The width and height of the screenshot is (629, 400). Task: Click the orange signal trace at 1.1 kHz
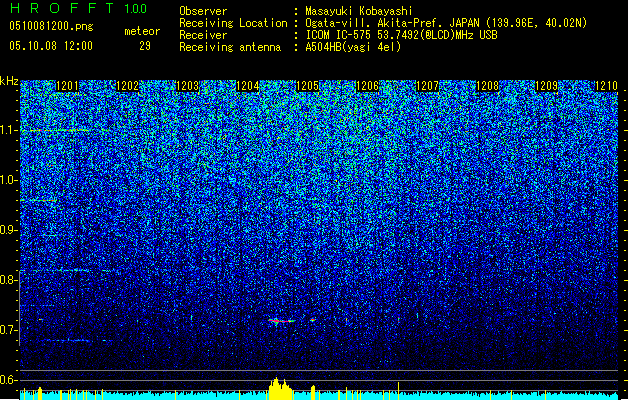(x=59, y=130)
